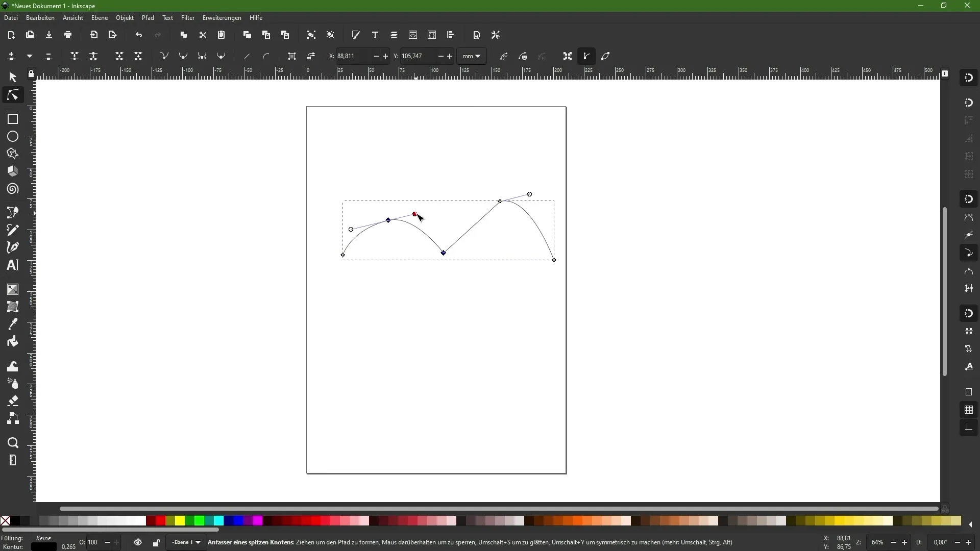Select the Text tool
This screenshot has height=551, width=980.
point(12,265)
